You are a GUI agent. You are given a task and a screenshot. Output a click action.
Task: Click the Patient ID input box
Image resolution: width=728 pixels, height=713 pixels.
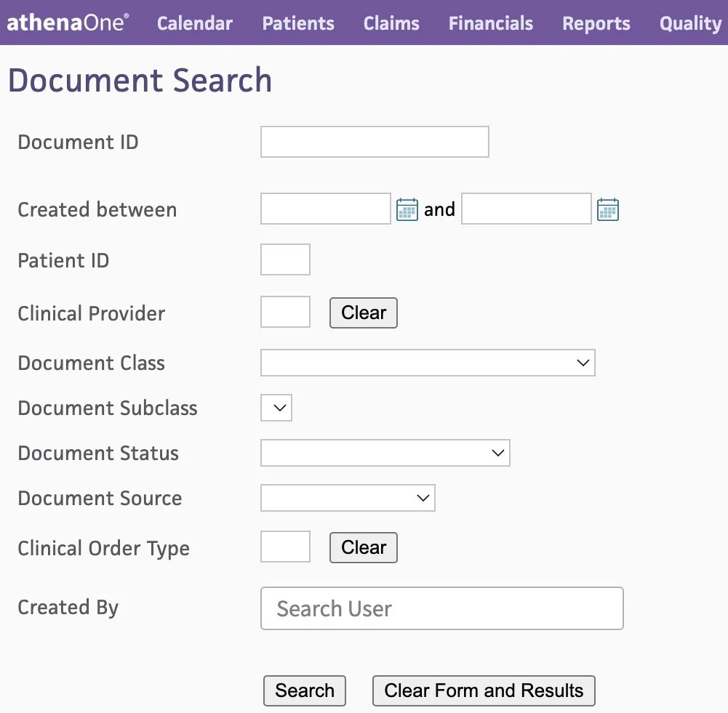click(x=284, y=259)
